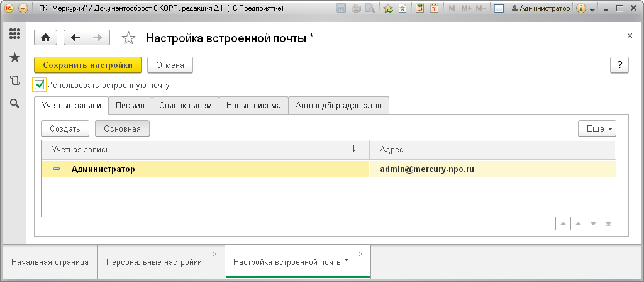Open the calculator icon
This screenshot has width=644, height=282.
tap(419, 8)
